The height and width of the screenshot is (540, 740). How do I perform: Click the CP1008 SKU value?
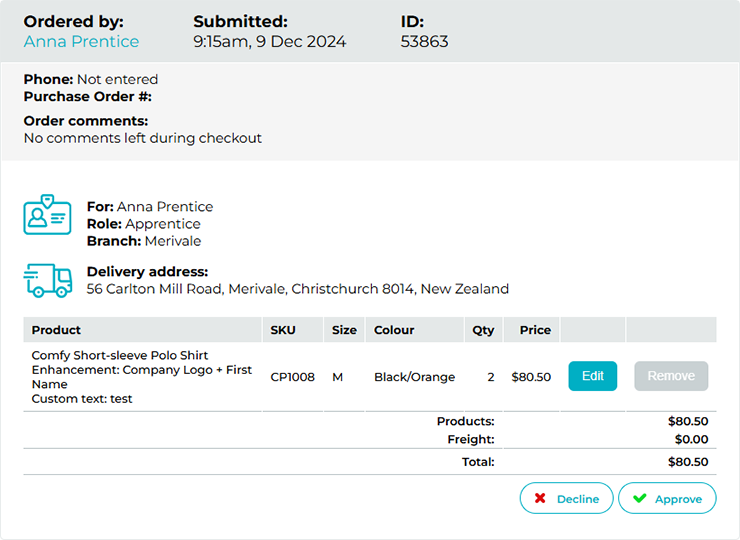point(292,377)
